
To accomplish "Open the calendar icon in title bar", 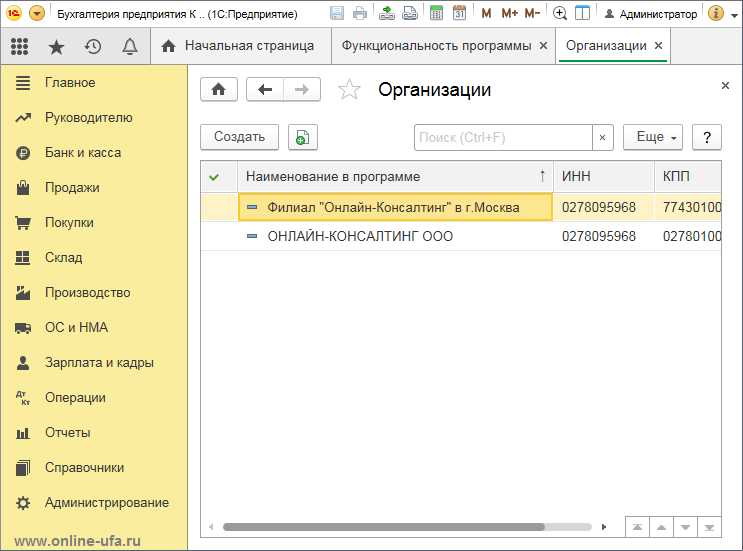I will point(459,13).
